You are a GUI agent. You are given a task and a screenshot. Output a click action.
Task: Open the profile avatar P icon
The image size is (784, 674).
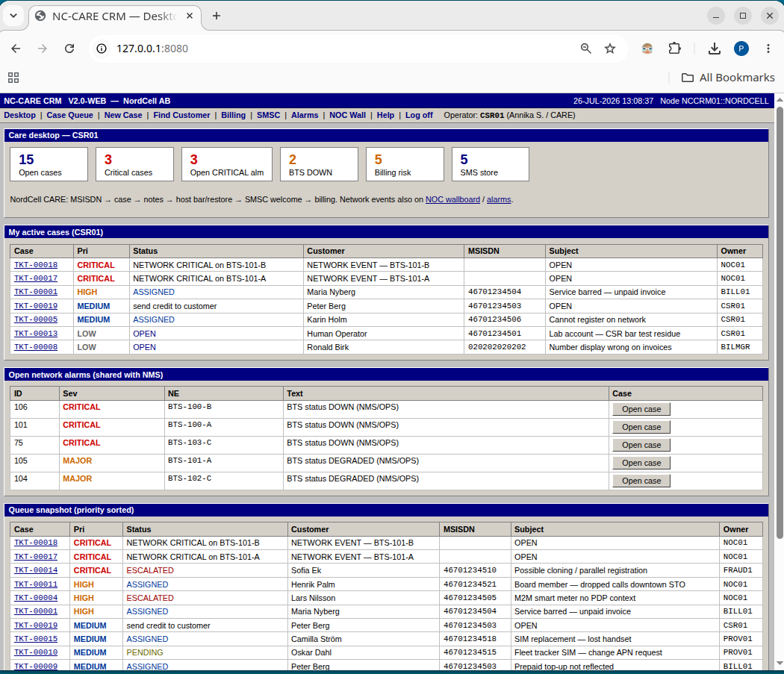(741, 49)
